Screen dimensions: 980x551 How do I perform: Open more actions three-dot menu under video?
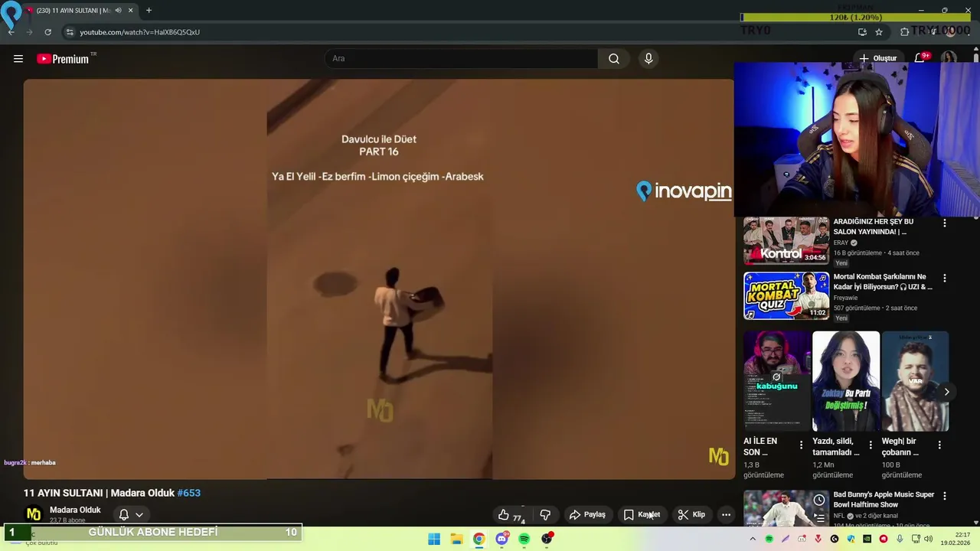[x=726, y=515]
